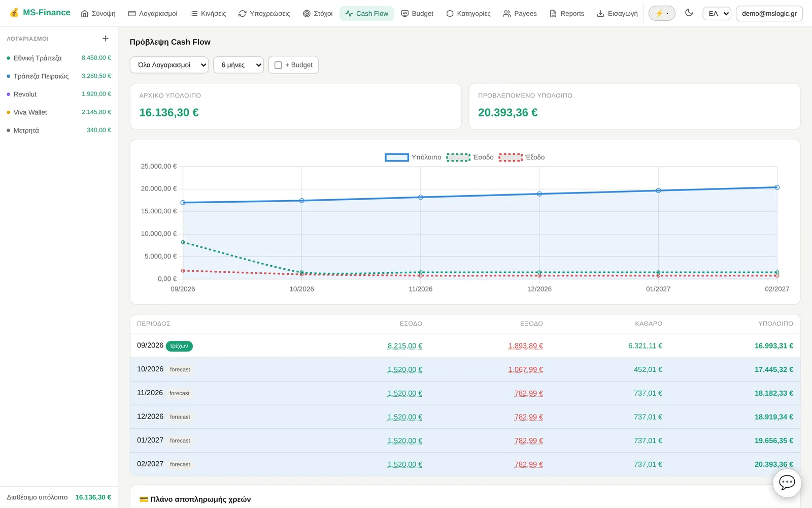The image size is (812, 508).
Task: Click the MS-Finance money bag logo
Action: pyautogui.click(x=14, y=13)
